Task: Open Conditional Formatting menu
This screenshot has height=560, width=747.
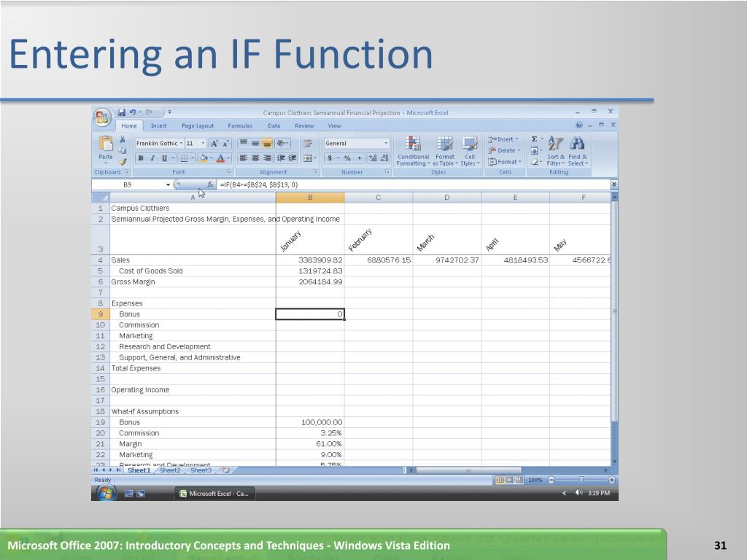Action: click(x=413, y=151)
